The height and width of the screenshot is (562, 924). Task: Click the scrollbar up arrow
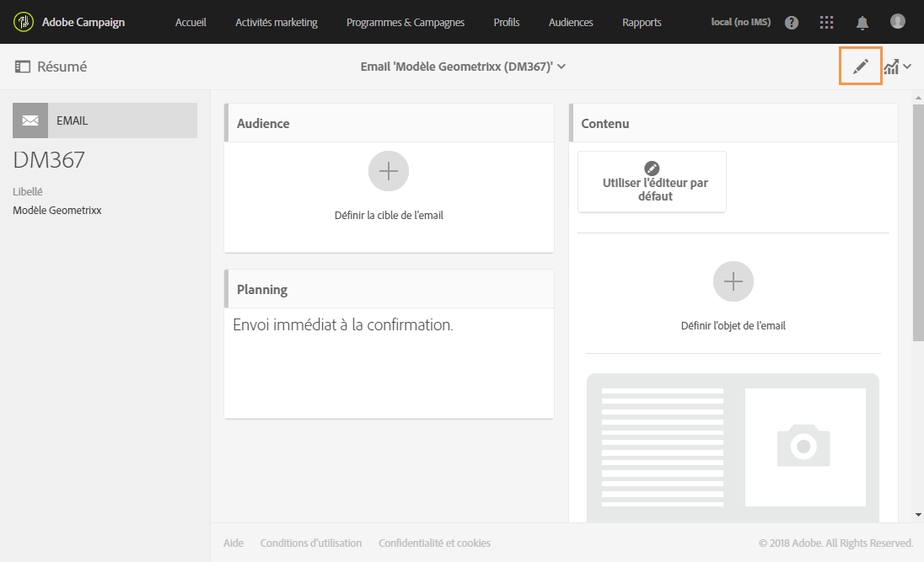point(918,97)
